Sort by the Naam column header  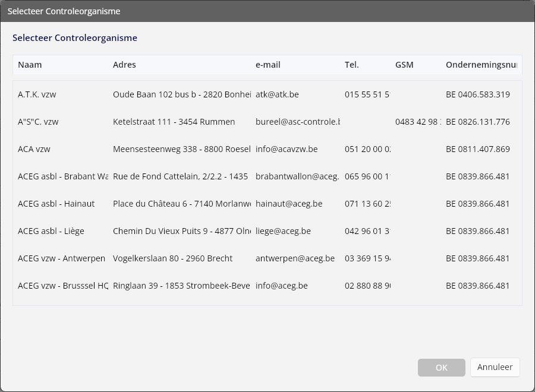(30, 65)
